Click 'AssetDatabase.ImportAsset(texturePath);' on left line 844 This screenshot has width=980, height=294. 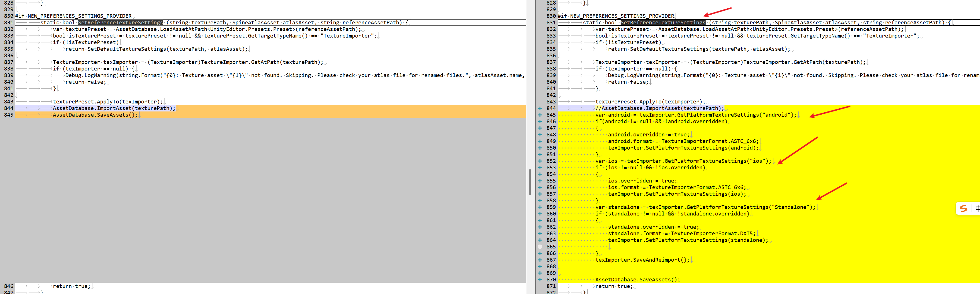114,108
